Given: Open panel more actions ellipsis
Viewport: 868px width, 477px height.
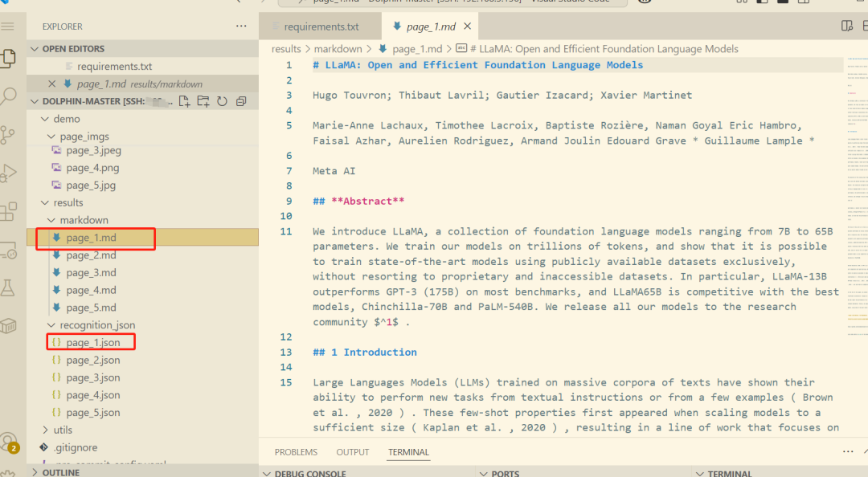Looking at the screenshot, I should pyautogui.click(x=848, y=451).
